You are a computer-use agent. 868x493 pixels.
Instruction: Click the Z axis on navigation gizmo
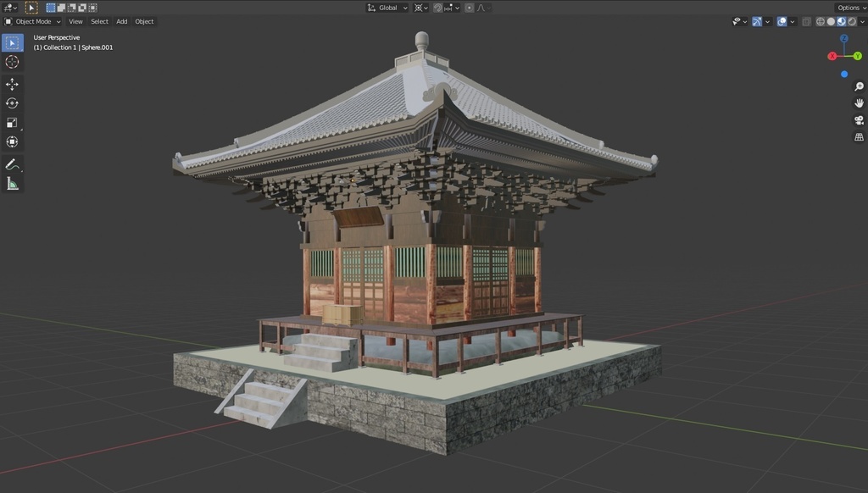coord(844,38)
